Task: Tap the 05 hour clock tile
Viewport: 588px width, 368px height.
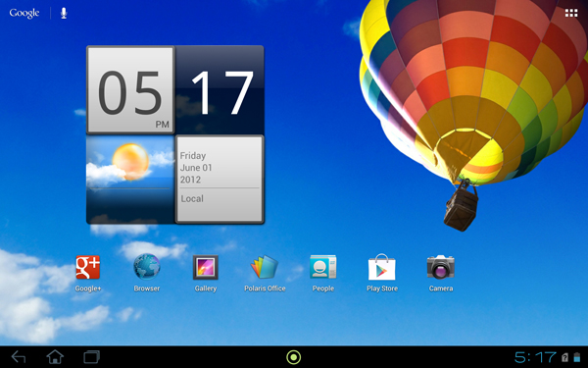Action: 130,90
